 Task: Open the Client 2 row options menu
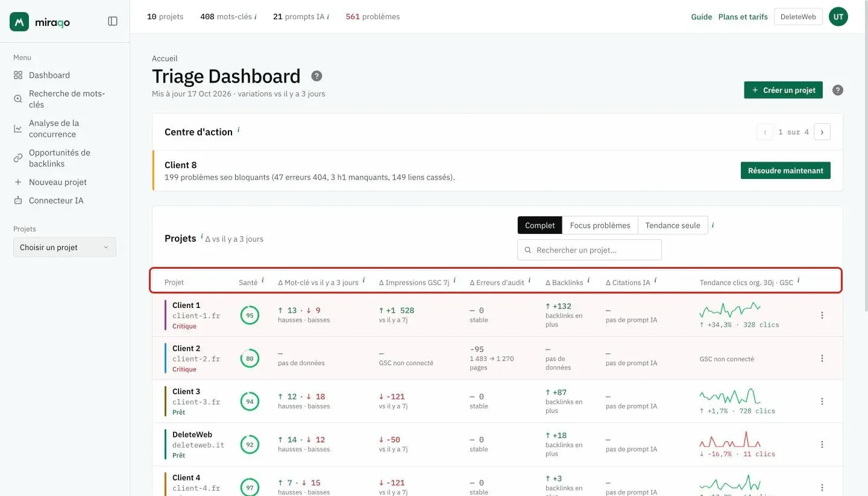pyautogui.click(x=822, y=359)
